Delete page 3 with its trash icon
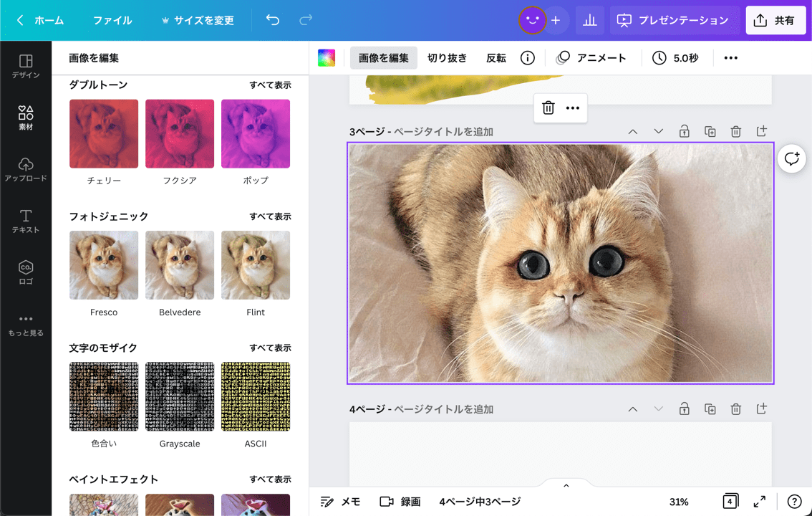The height and width of the screenshot is (516, 812). click(x=735, y=131)
